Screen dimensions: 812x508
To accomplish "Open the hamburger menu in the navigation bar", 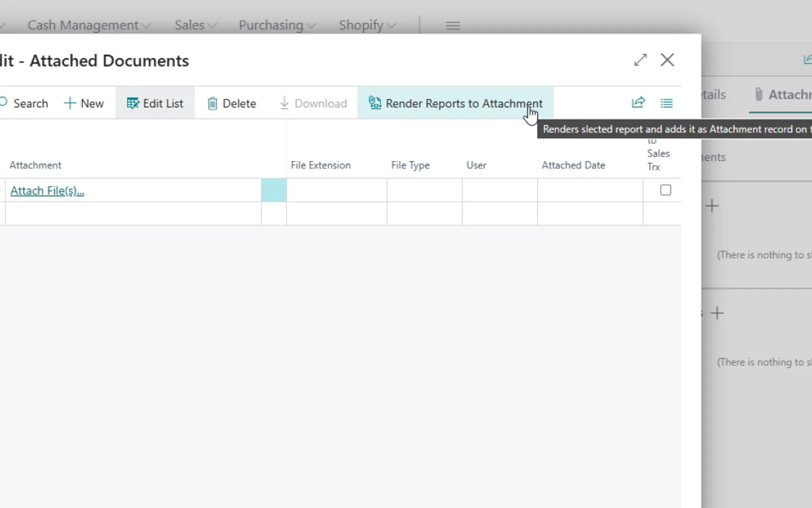I will pyautogui.click(x=453, y=25).
